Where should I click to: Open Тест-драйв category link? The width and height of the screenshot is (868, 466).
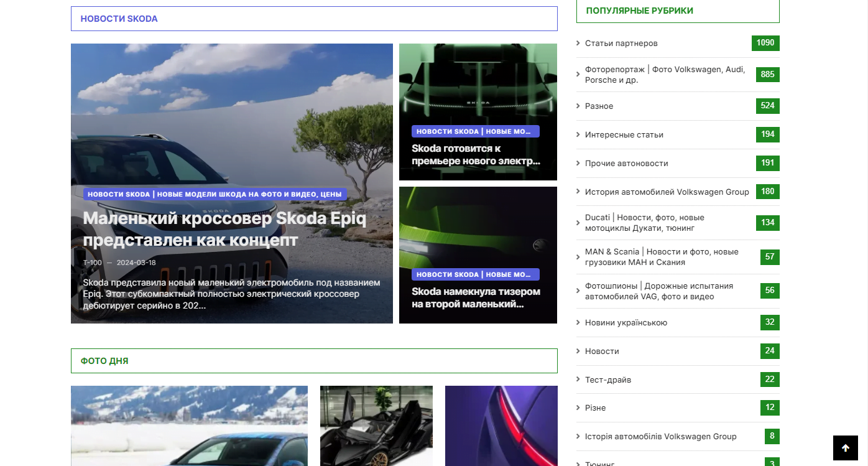click(x=608, y=380)
